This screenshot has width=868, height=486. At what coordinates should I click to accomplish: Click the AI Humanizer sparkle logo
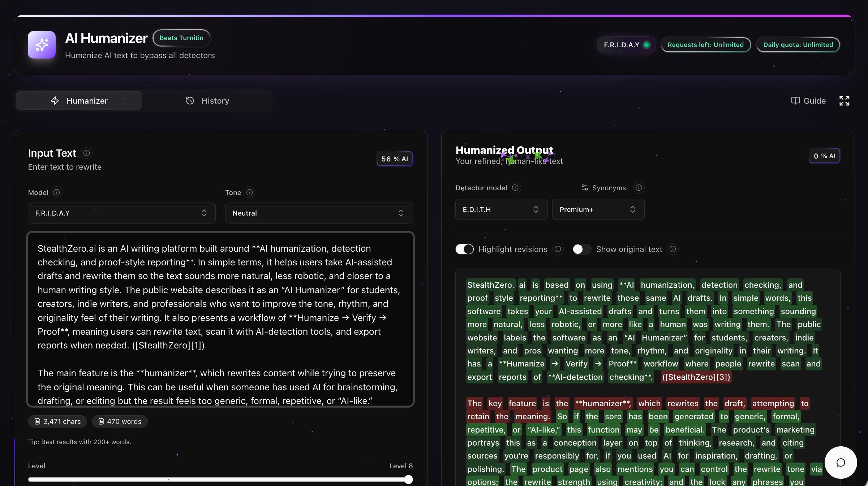pos(42,45)
